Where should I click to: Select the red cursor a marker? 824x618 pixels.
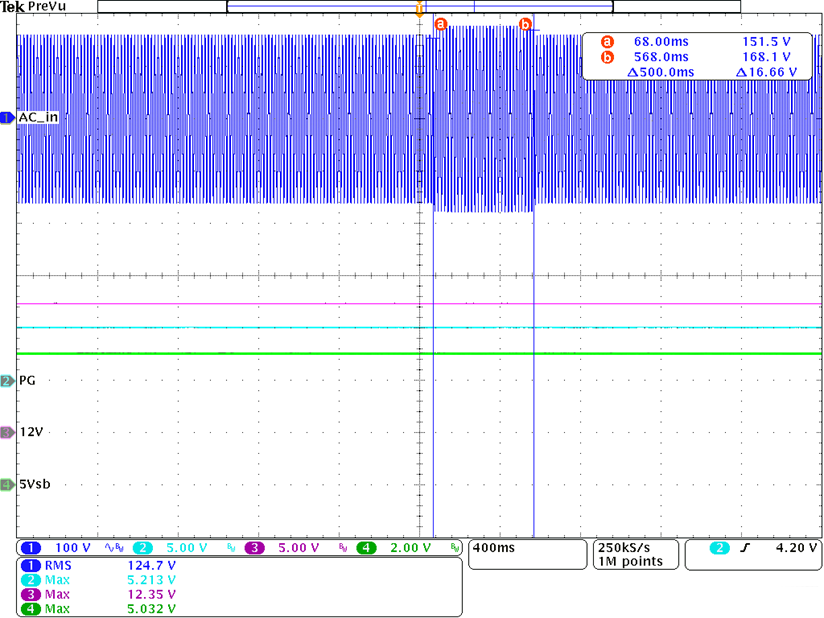440,24
